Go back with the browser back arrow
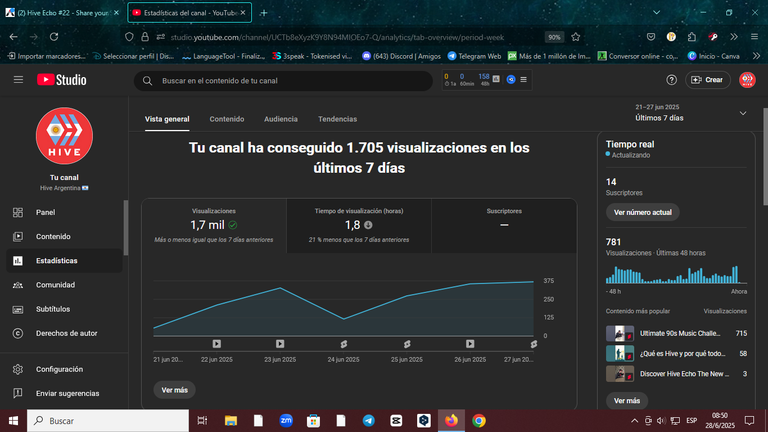 (x=13, y=37)
